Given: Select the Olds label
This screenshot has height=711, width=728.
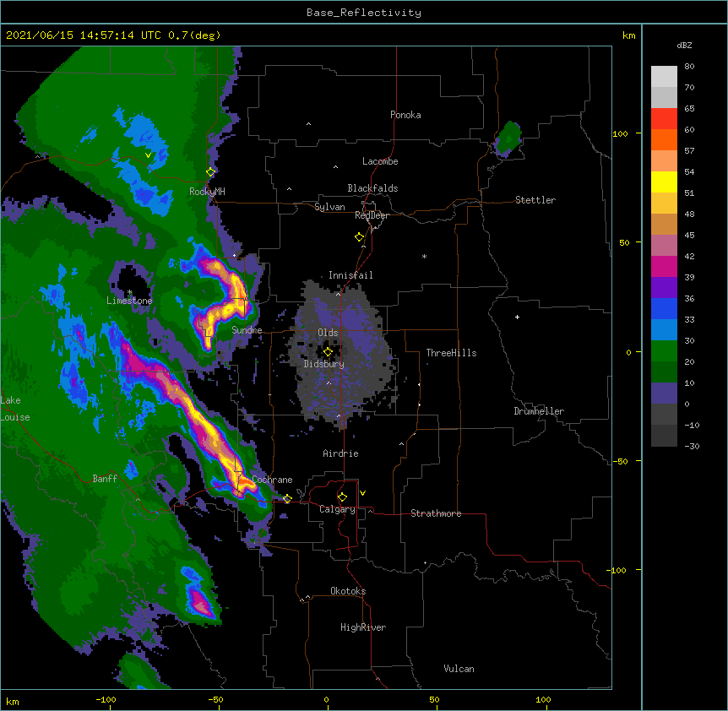Looking at the screenshot, I should 328,333.
